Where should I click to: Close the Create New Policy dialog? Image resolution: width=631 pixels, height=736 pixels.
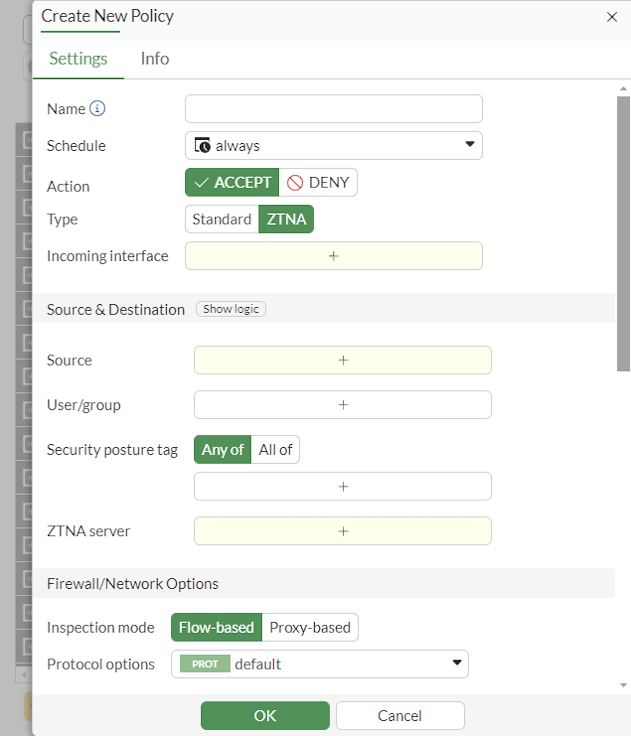tap(612, 17)
